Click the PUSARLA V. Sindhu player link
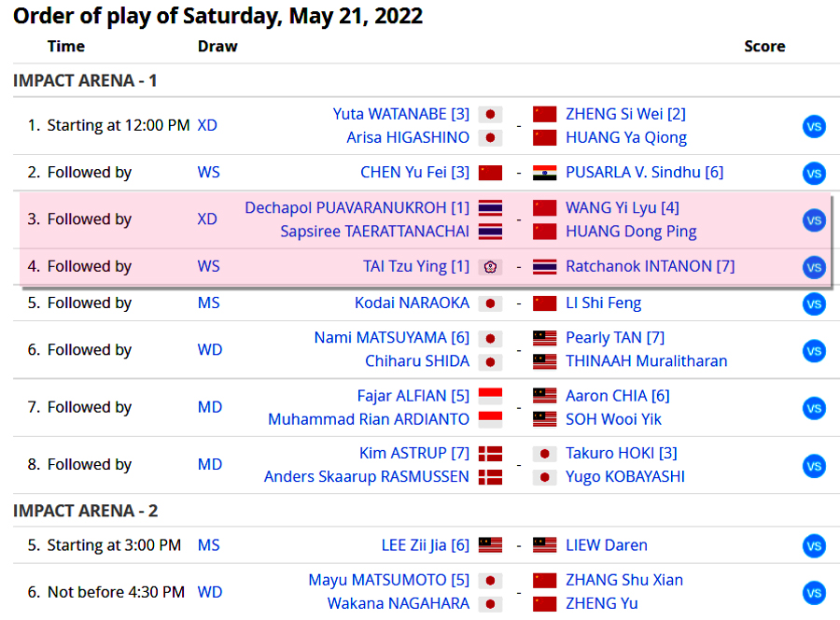 (x=644, y=172)
